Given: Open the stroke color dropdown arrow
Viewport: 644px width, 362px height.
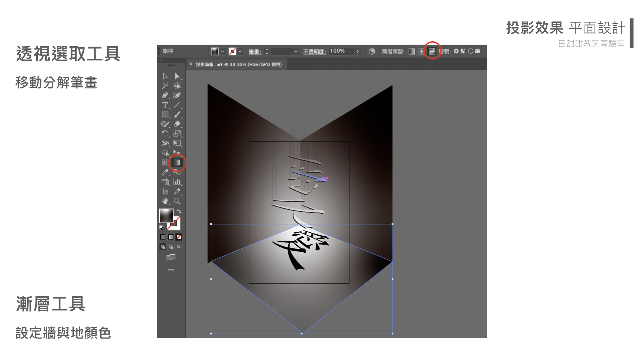Looking at the screenshot, I should coord(240,51).
